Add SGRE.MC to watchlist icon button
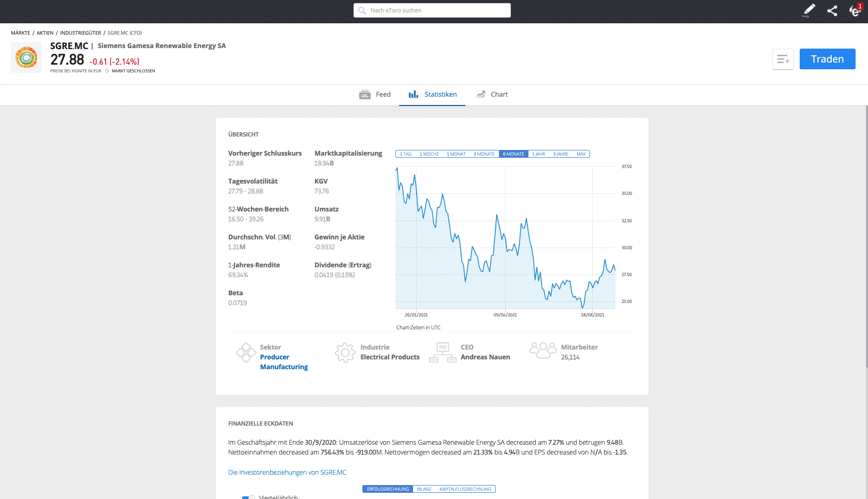The image size is (868, 499). 783,59
